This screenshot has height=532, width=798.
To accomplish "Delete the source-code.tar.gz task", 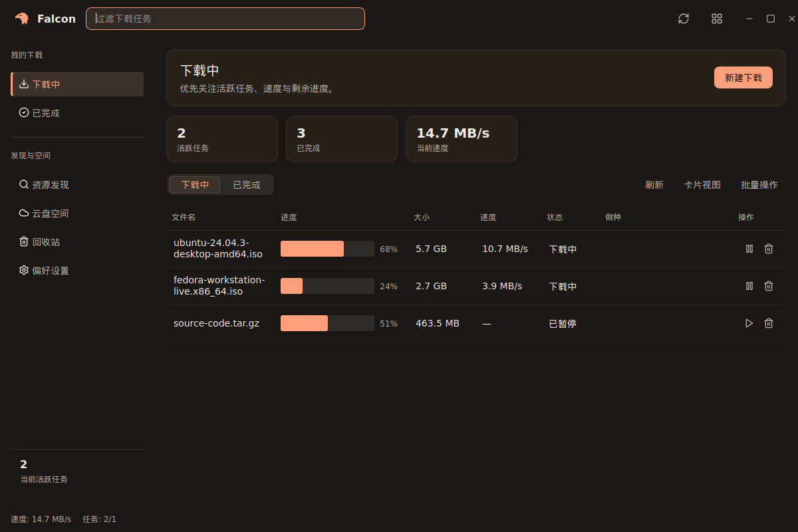I will point(769,323).
